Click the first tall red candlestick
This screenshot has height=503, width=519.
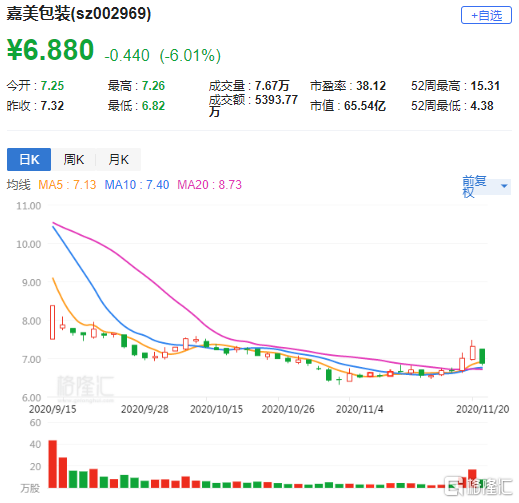click(53, 322)
